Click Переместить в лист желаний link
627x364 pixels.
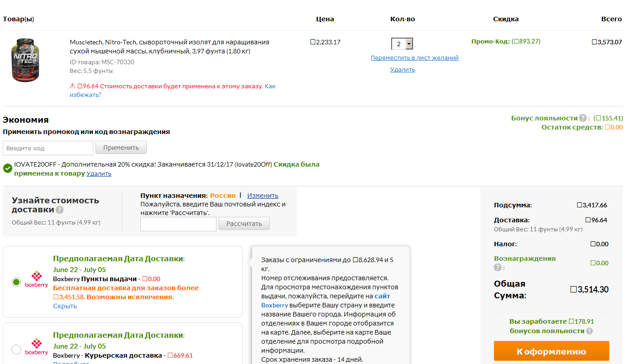click(x=414, y=58)
